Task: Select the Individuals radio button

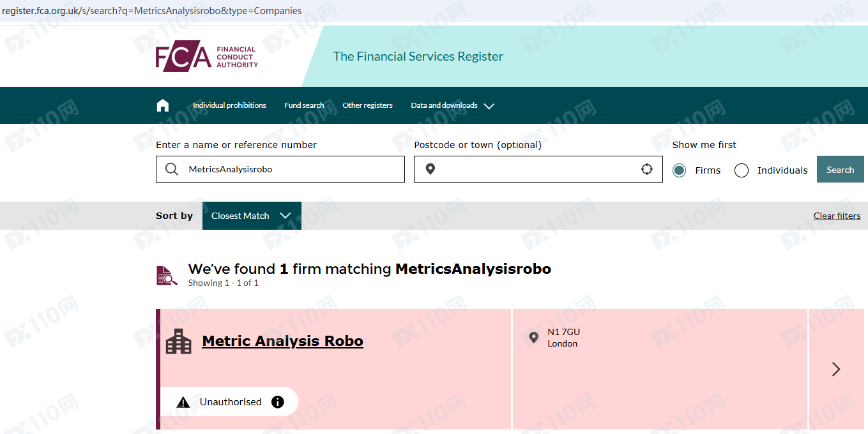Action: tap(742, 170)
